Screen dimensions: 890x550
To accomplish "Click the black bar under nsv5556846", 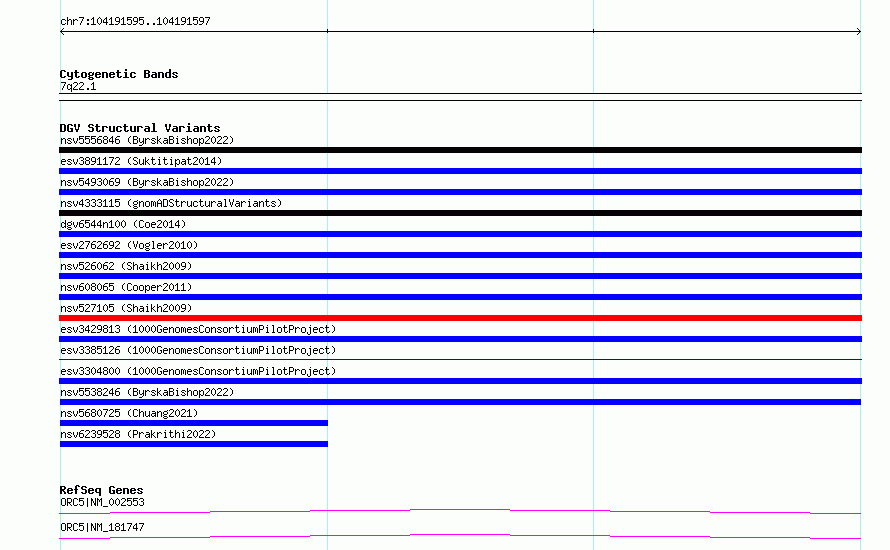I will pos(460,150).
